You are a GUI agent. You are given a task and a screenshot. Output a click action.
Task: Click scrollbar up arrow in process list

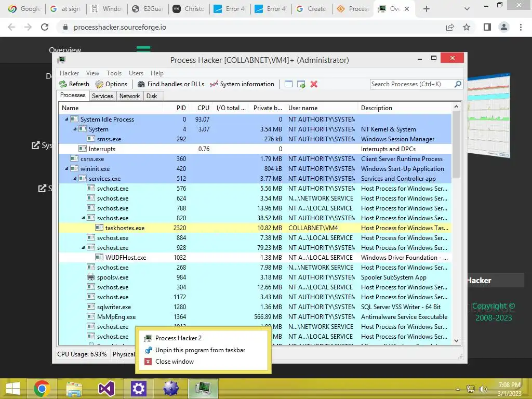click(x=456, y=107)
